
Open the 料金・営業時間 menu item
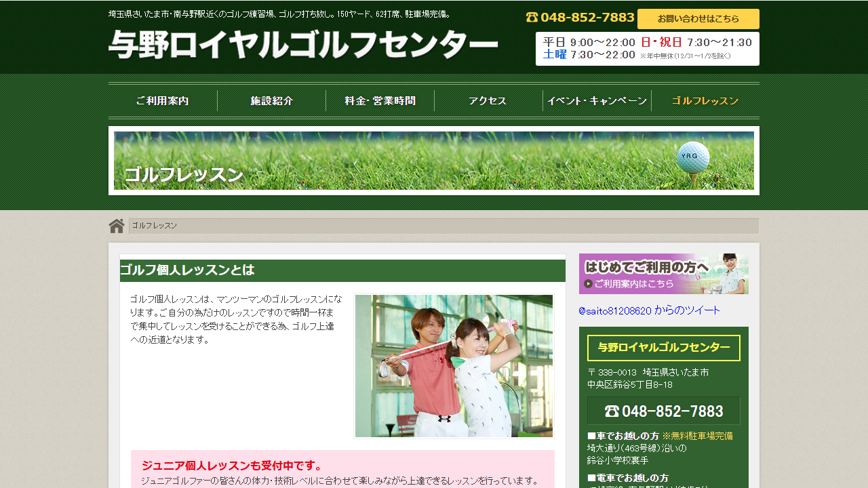(x=380, y=101)
